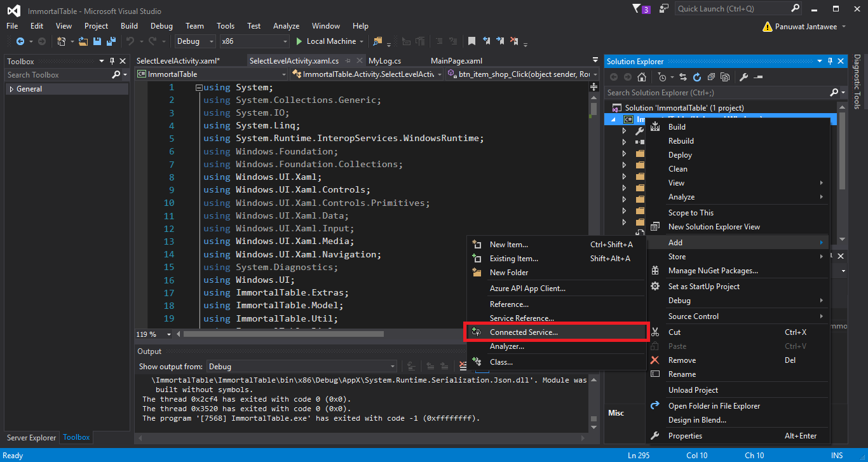Click the Quick Launch magnifier icon
Image resolution: width=868 pixels, height=462 pixels.
point(795,9)
